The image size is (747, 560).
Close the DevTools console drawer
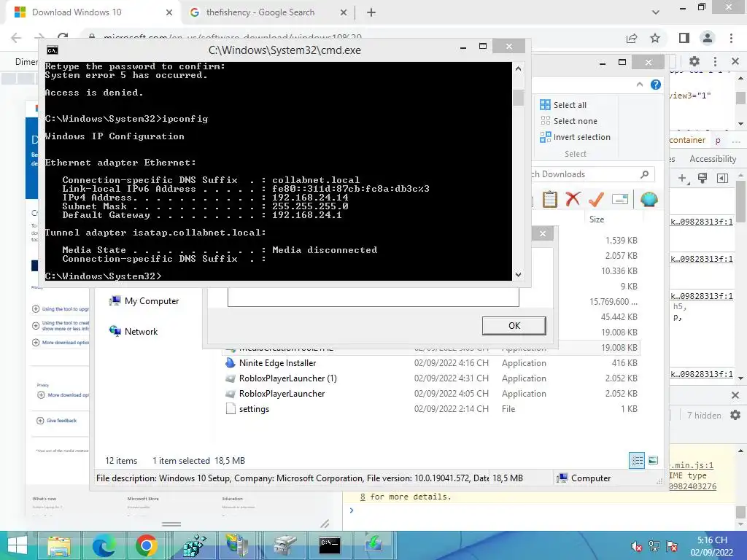click(735, 395)
